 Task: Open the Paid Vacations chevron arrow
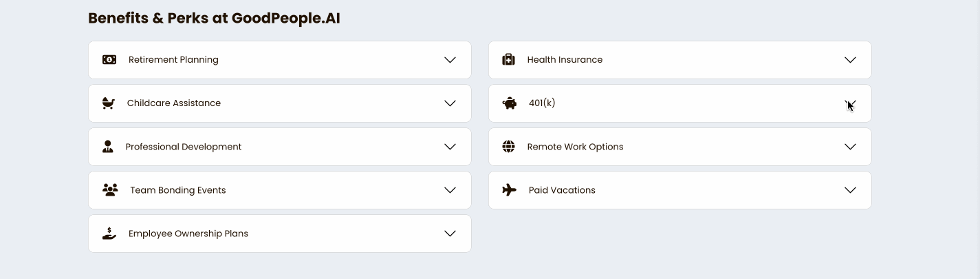pos(851,190)
